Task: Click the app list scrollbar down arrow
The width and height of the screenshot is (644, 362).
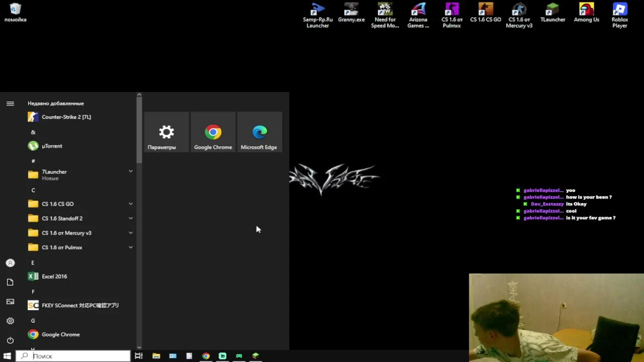Action: tap(139, 347)
